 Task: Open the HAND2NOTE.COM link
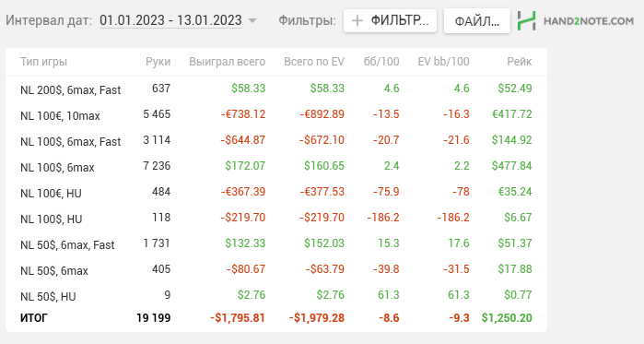click(x=589, y=21)
